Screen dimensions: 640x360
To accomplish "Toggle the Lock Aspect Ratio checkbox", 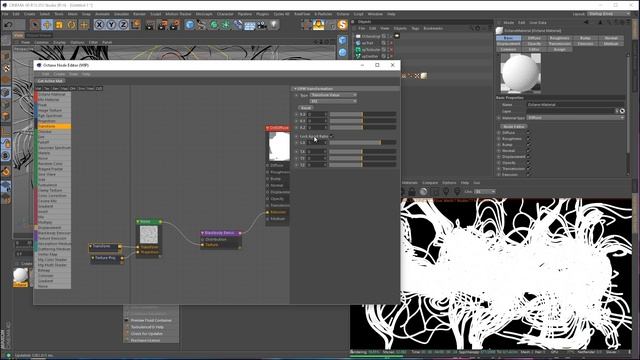I will tap(331, 136).
